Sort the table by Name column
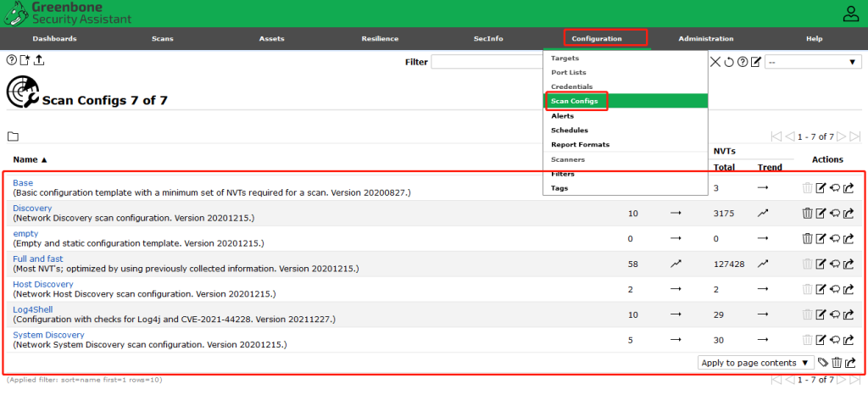The height and width of the screenshot is (395, 868). click(30, 159)
